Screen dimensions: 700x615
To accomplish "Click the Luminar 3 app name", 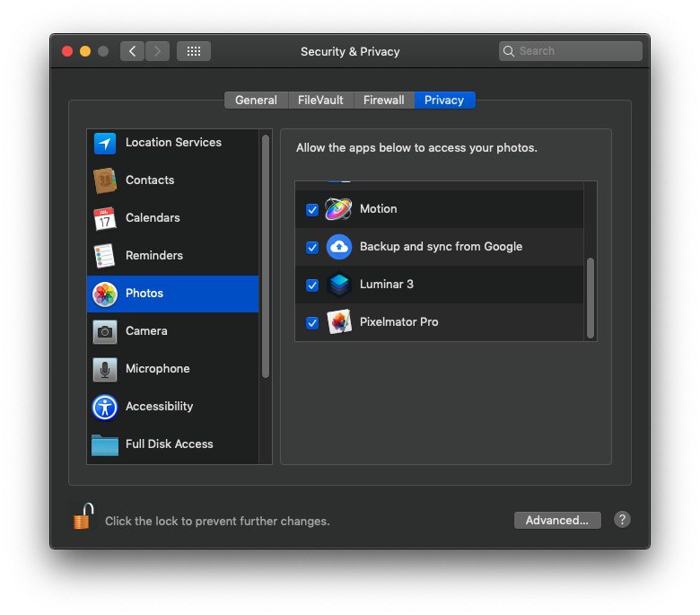I will tap(387, 285).
